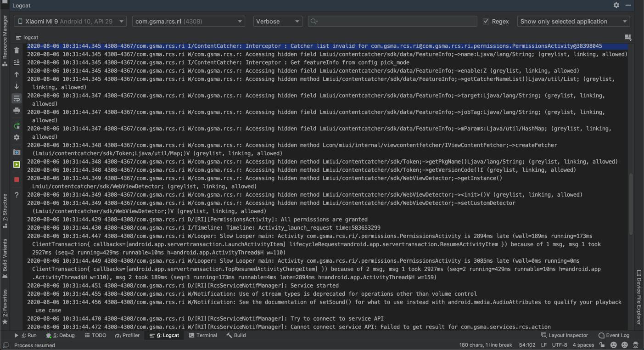Open the Z: Structure side panel
Viewport: 644px width, 350px height.
(5, 211)
